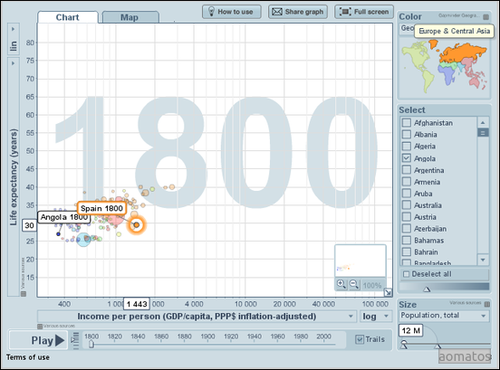Switch to the Map tab

pos(130,17)
